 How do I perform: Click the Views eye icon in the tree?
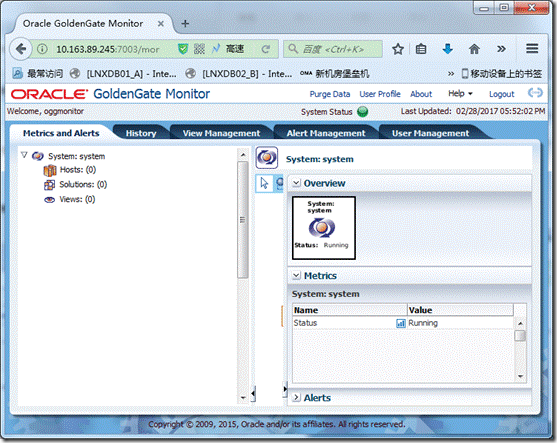pyautogui.click(x=49, y=200)
